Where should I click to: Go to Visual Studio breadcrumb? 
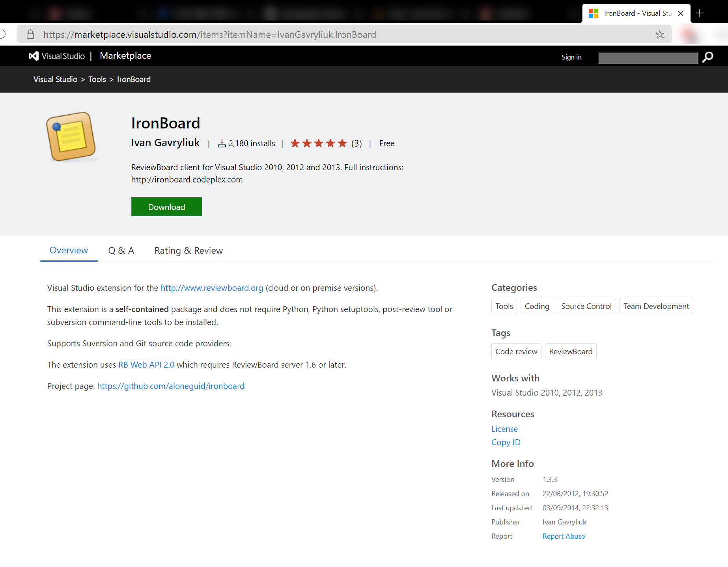click(55, 79)
